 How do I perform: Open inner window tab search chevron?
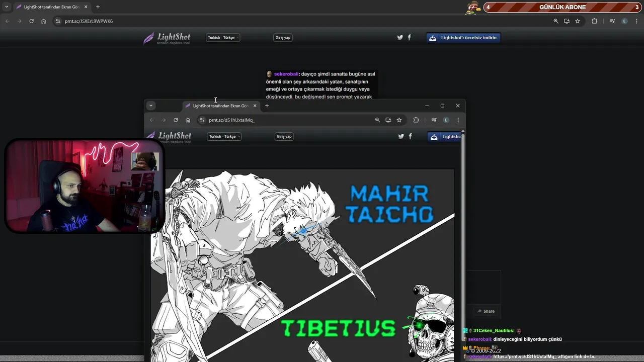(151, 106)
